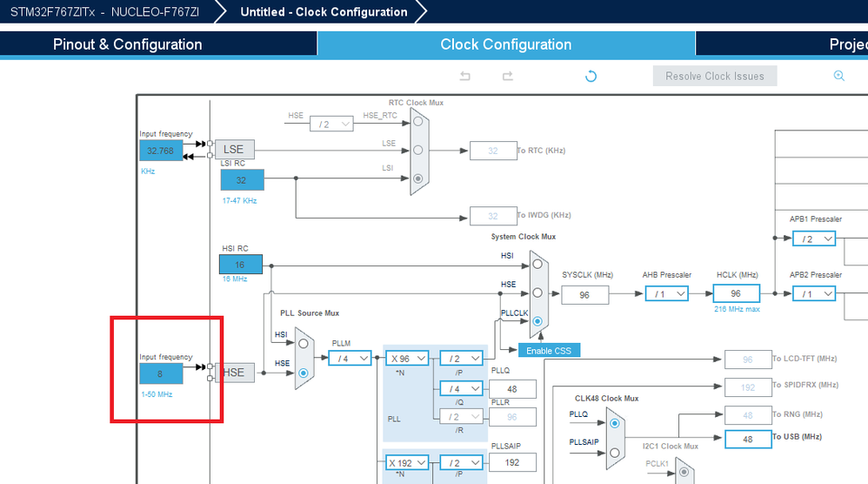The width and height of the screenshot is (868, 484).
Task: Open the Pinout & Configuration tab
Action: click(x=158, y=44)
